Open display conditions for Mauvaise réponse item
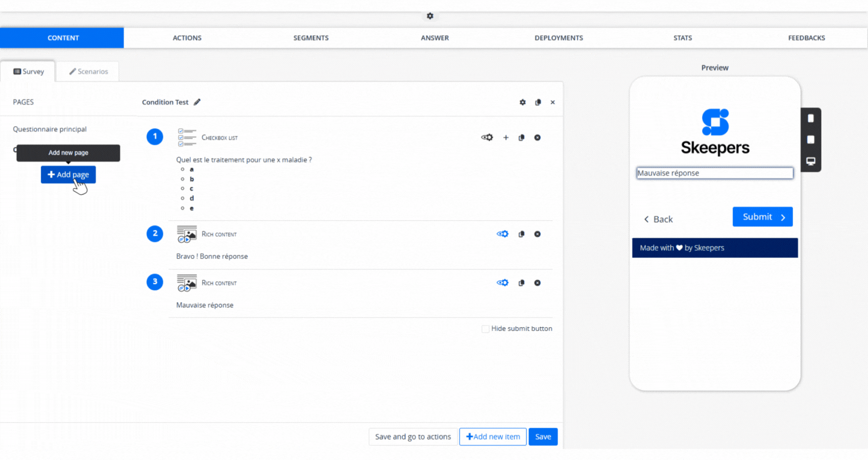 [x=502, y=283]
